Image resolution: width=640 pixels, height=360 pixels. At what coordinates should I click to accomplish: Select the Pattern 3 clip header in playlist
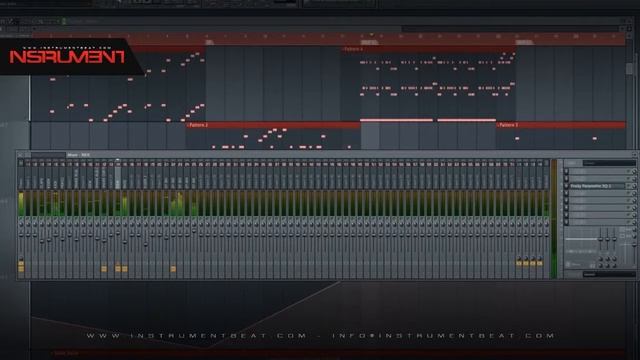click(x=561, y=125)
